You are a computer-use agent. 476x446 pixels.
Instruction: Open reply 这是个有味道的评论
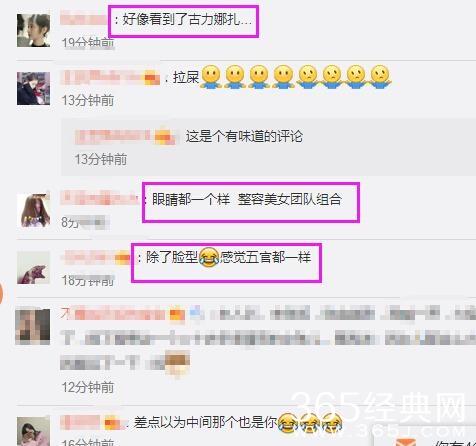tap(244, 136)
